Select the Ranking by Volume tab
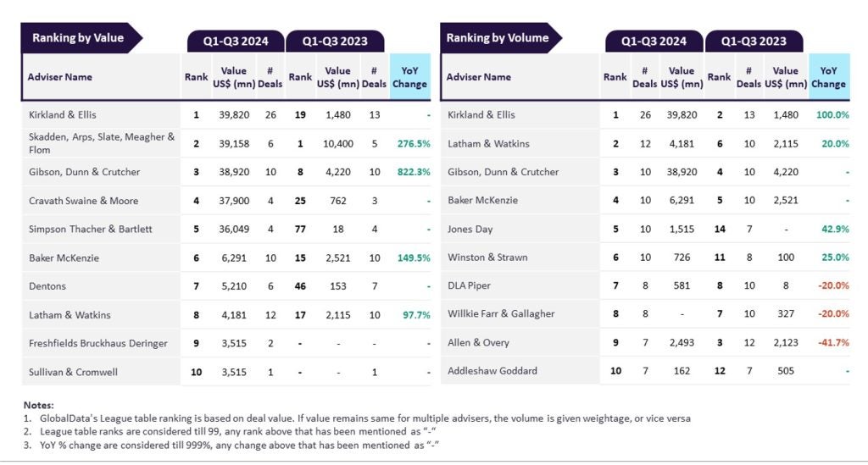 point(498,37)
